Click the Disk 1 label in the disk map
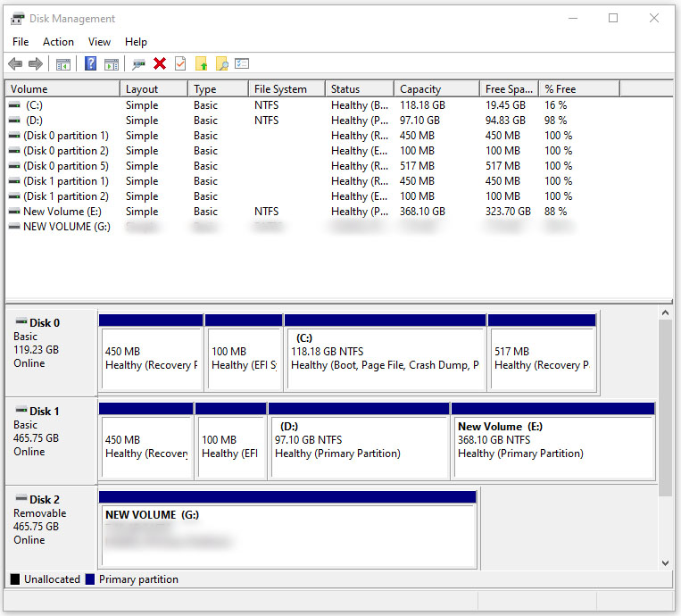Screen dimensions: 681x616 [45, 412]
